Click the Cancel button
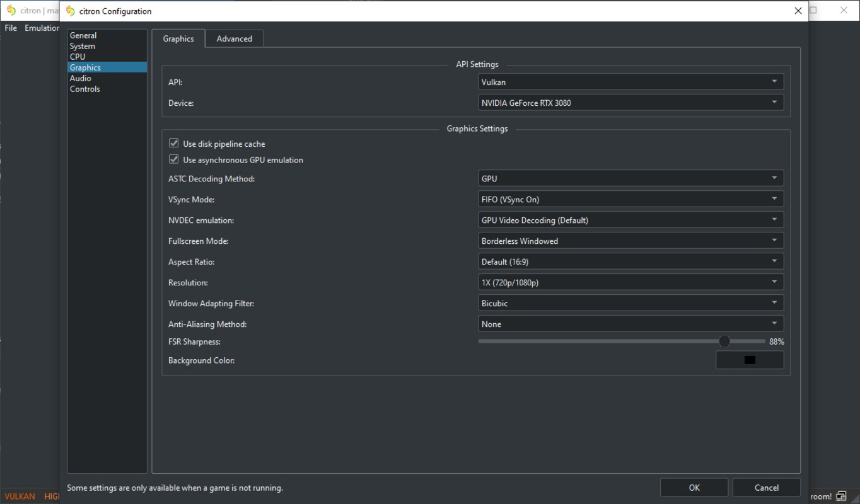This screenshot has height=504, width=860. tap(767, 488)
